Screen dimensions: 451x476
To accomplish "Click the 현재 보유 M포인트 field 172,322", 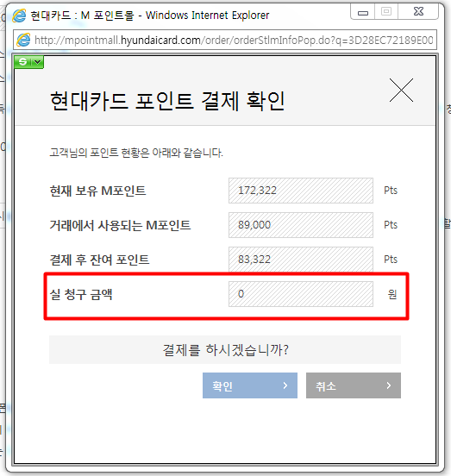I will click(x=301, y=191).
